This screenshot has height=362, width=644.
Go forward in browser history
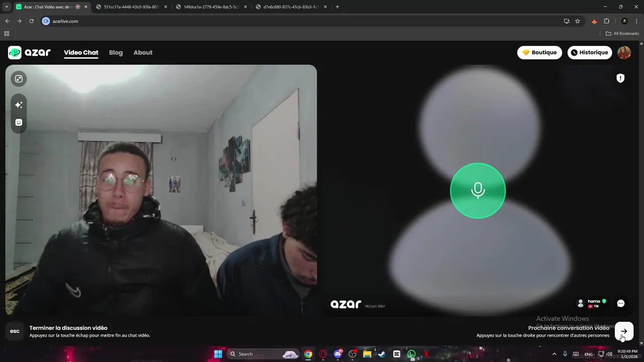coord(19,21)
